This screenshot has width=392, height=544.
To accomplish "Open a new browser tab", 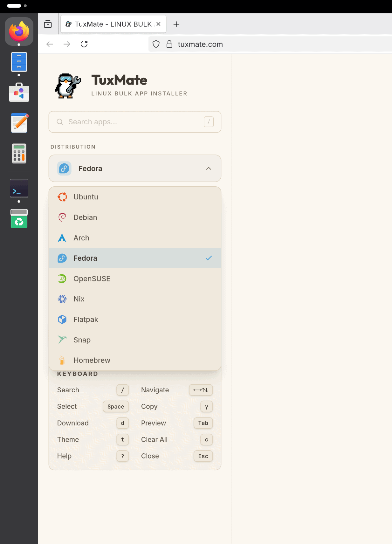I will tap(176, 24).
